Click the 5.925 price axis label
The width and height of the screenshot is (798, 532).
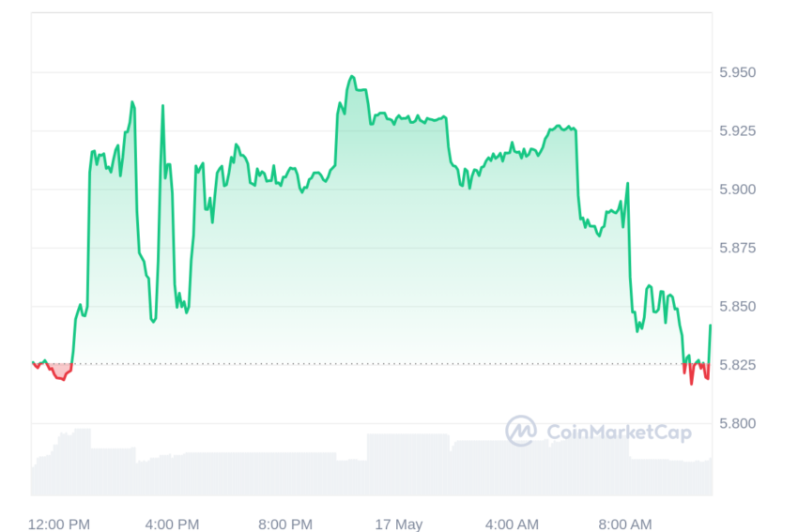click(737, 130)
